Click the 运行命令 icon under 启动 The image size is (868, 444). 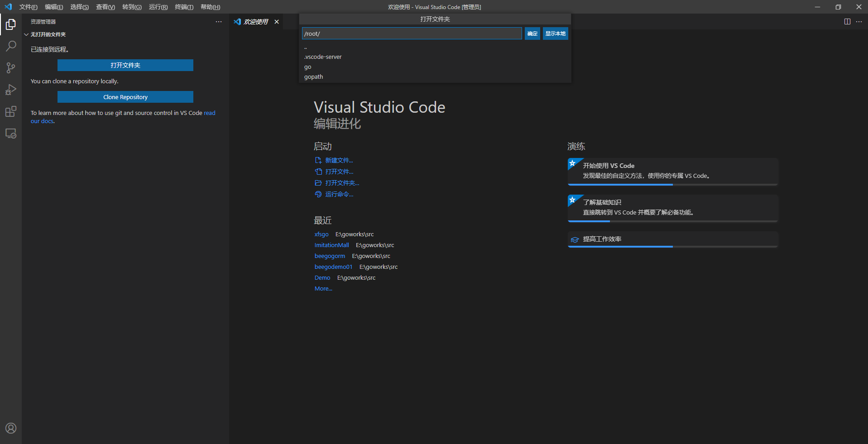click(318, 194)
